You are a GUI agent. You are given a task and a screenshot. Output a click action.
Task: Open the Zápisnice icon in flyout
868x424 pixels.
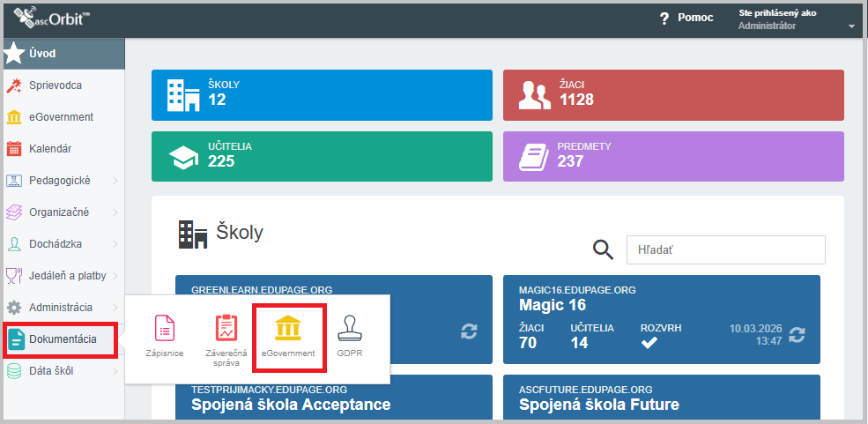click(165, 330)
